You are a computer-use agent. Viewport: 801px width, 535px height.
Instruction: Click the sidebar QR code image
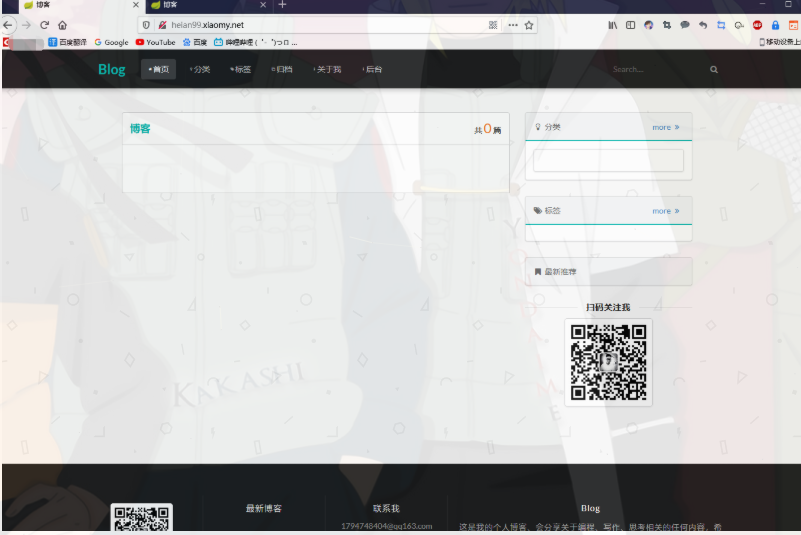[608, 362]
